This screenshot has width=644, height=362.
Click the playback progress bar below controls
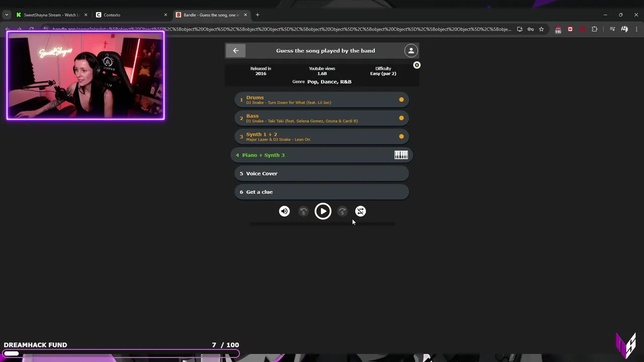click(x=322, y=224)
